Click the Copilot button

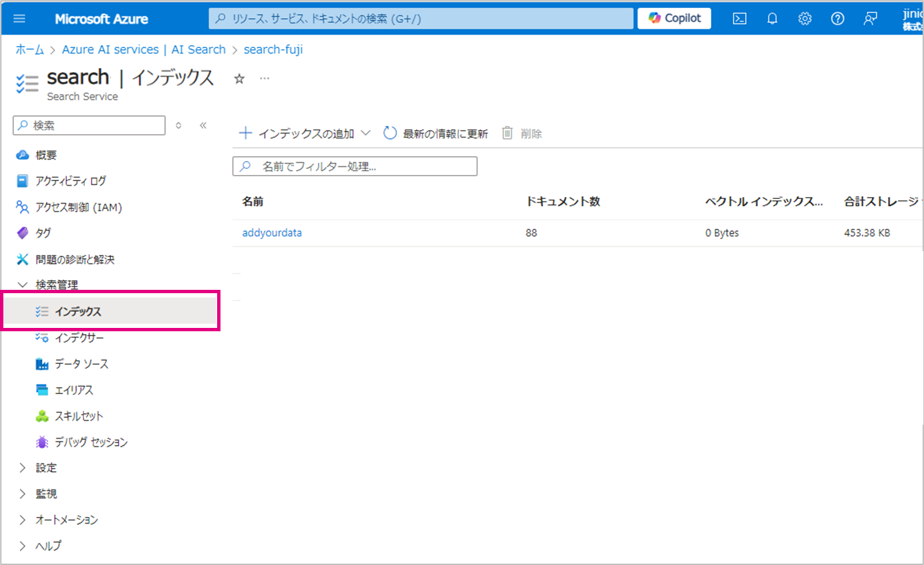[674, 18]
